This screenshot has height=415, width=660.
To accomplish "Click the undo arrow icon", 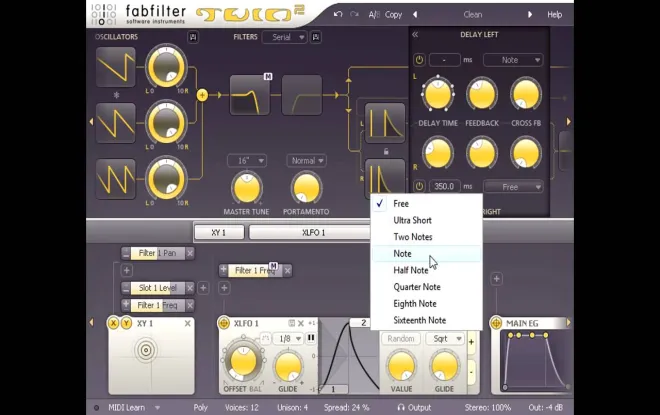I will click(x=338, y=14).
